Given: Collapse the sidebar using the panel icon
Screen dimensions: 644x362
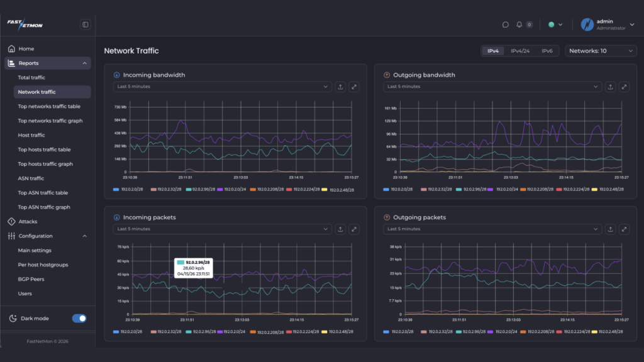Looking at the screenshot, I should pyautogui.click(x=86, y=25).
